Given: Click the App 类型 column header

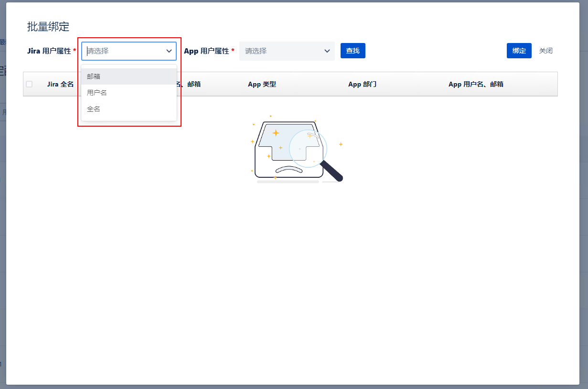Looking at the screenshot, I should pyautogui.click(x=262, y=84).
